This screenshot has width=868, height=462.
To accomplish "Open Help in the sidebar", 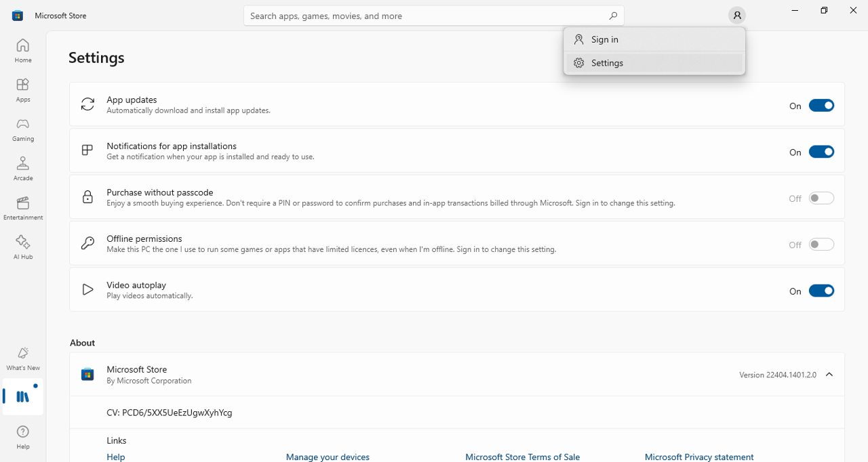I will [22, 437].
